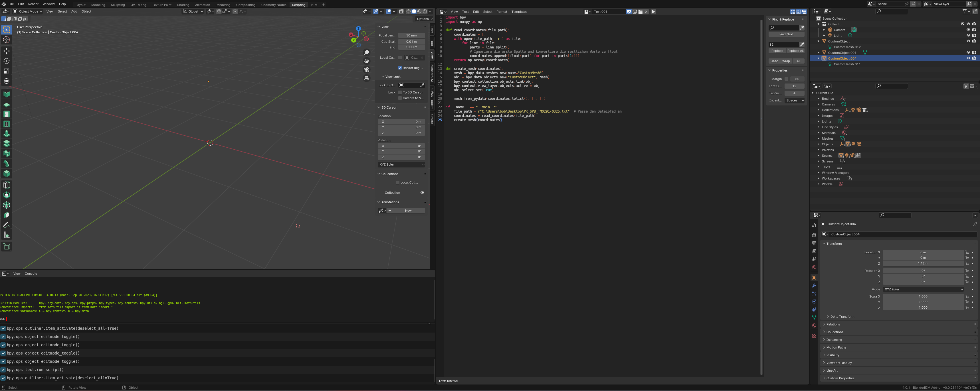Image resolution: width=980 pixels, height=391 pixels.
Task: Select the Move tool in viewport toolbar
Action: click(x=7, y=51)
